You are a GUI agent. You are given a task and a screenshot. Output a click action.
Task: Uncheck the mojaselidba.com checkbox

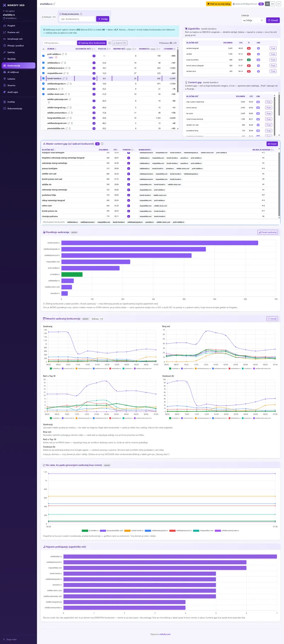click(x=44, y=73)
